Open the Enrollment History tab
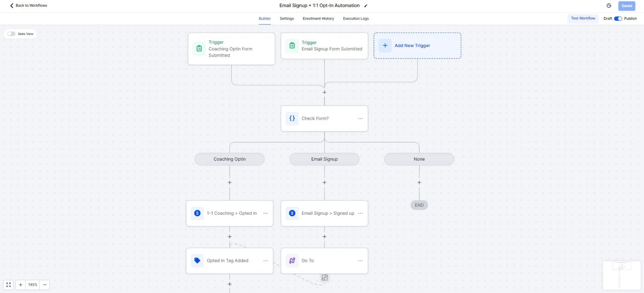 tap(318, 19)
